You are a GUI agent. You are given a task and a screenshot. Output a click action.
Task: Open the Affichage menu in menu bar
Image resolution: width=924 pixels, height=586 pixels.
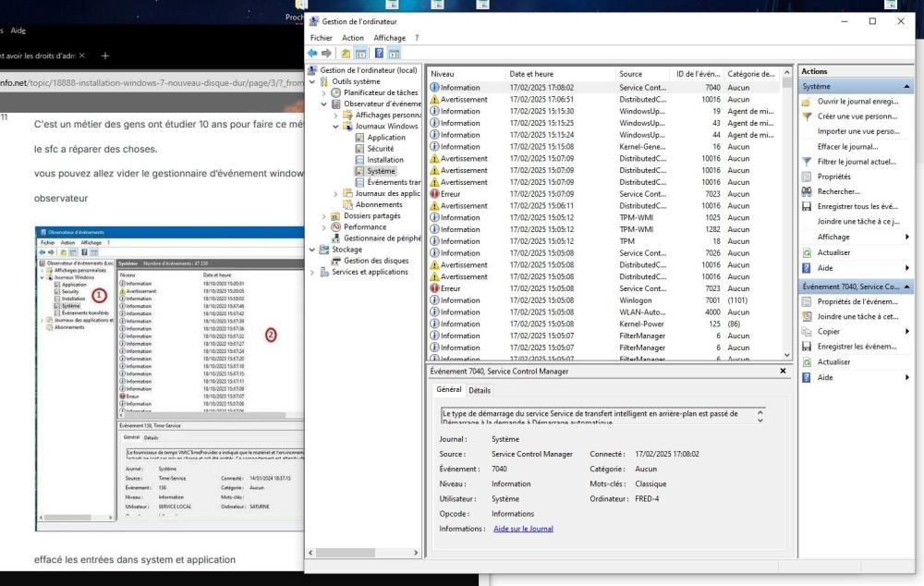389,38
